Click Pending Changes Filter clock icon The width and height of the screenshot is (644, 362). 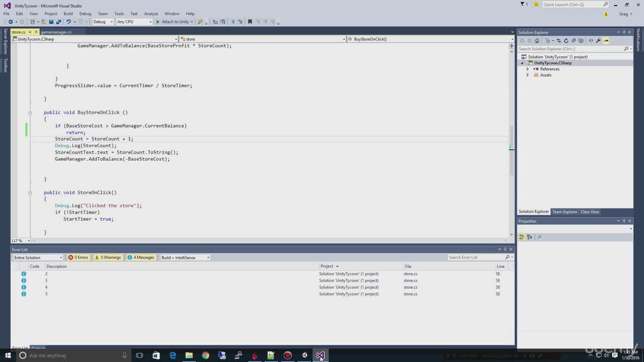548,41
